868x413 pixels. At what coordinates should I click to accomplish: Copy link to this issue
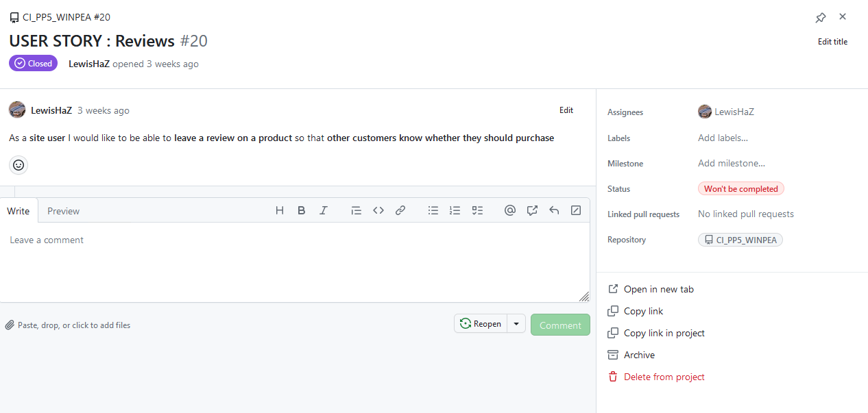(636, 311)
